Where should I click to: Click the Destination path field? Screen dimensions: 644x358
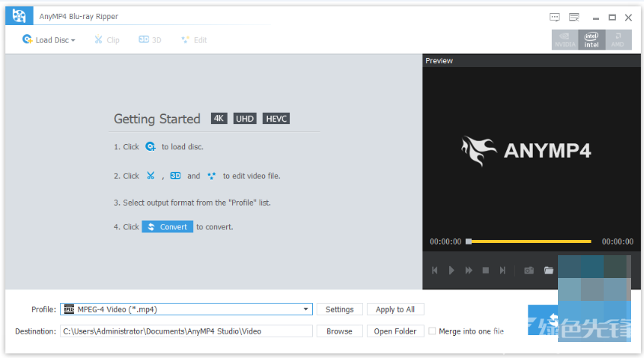(x=187, y=331)
